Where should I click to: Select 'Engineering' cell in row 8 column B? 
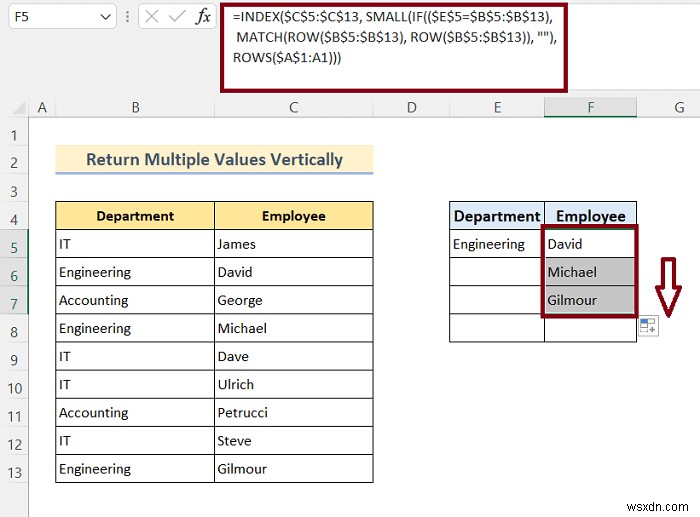tap(135, 329)
